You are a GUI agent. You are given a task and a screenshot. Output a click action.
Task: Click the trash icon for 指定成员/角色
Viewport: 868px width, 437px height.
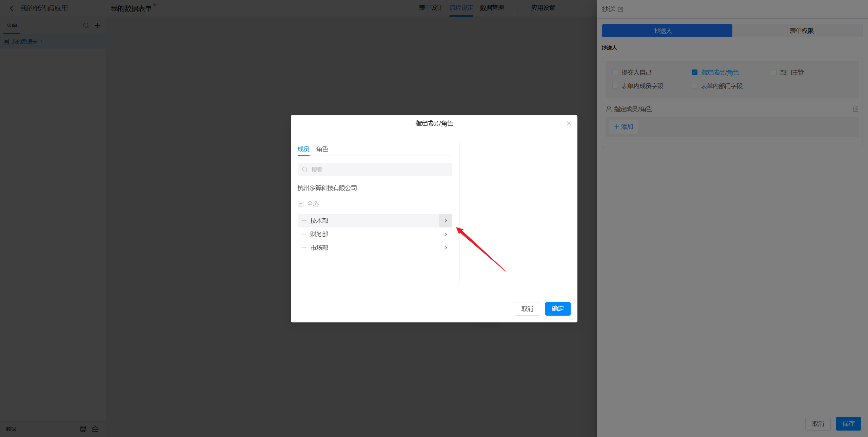(x=855, y=109)
